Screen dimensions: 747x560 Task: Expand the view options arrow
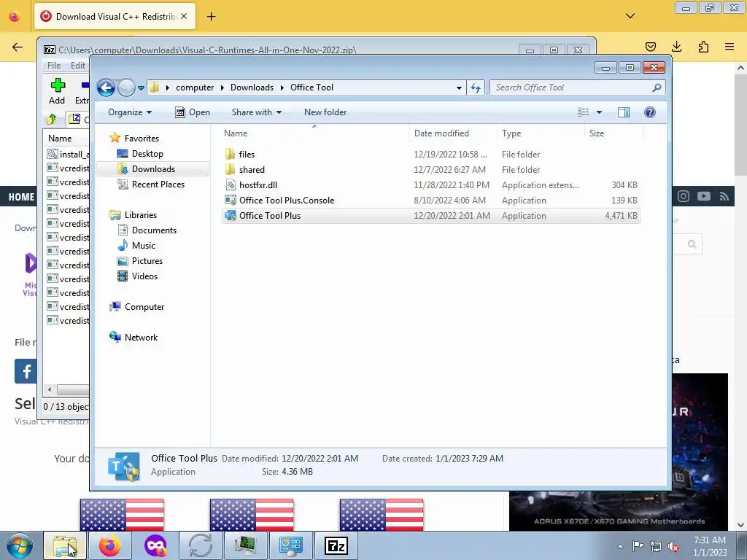point(600,112)
